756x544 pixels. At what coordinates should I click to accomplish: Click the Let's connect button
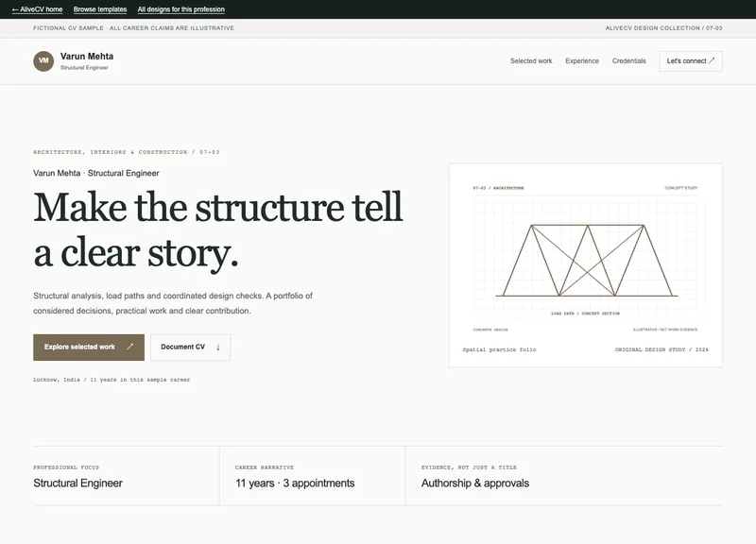click(691, 61)
